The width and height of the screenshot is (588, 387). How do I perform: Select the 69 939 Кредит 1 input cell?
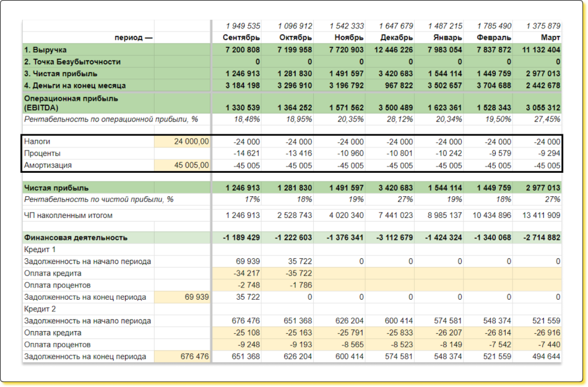[182, 297]
